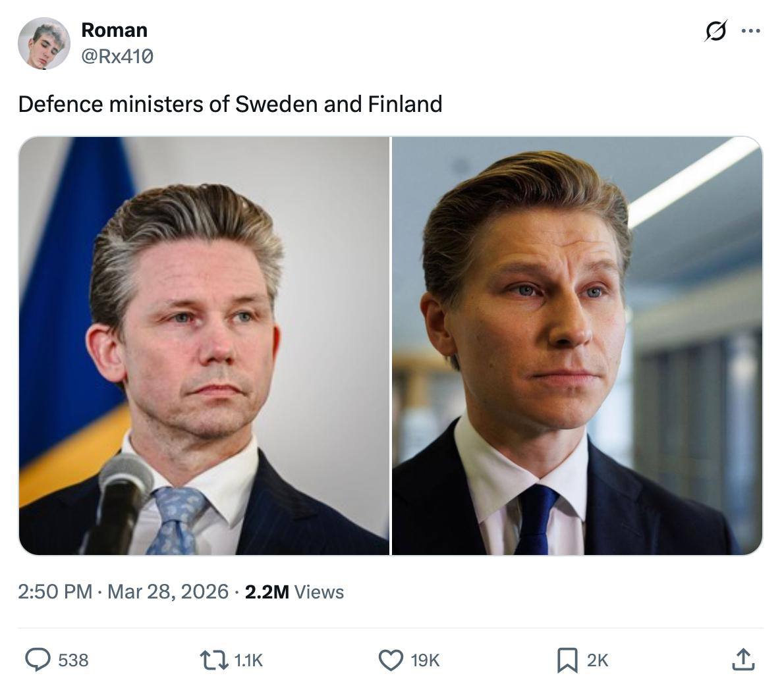Open the left photo with the flag
This screenshot has height=690, width=784.
click(204, 346)
